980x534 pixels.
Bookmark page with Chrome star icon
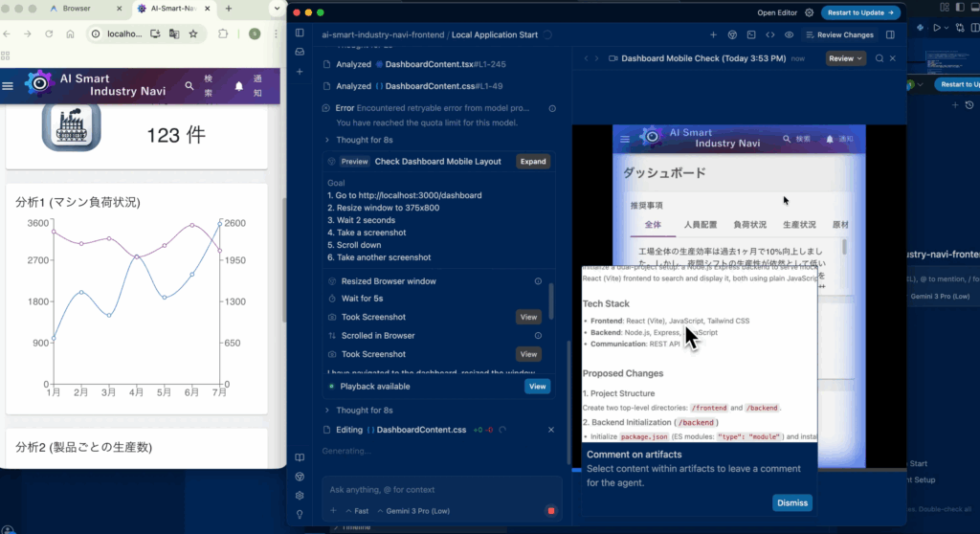pyautogui.click(x=193, y=33)
